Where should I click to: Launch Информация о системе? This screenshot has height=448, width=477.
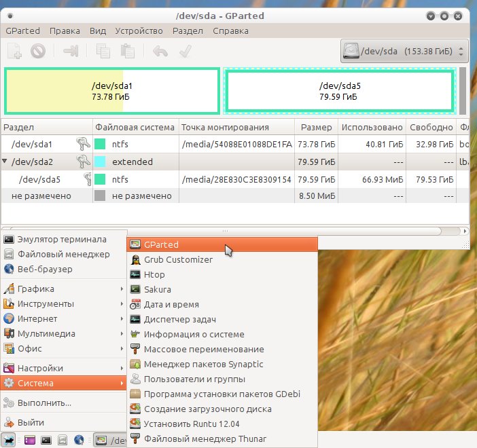222,334
